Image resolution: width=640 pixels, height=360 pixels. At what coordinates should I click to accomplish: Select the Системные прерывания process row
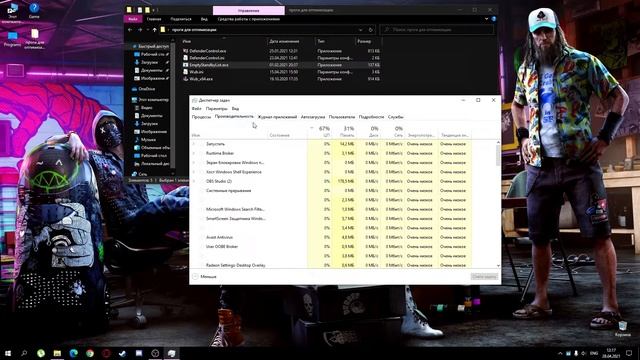pyautogui.click(x=331, y=191)
